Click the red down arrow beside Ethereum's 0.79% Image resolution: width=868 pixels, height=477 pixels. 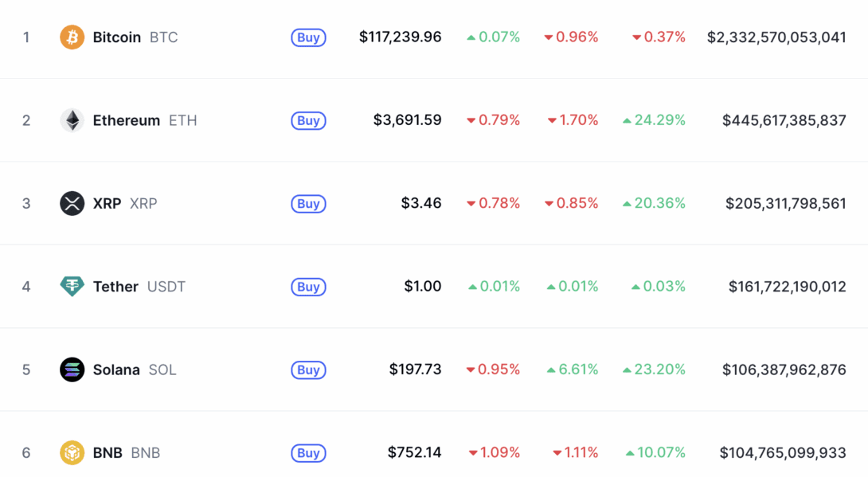(x=469, y=120)
